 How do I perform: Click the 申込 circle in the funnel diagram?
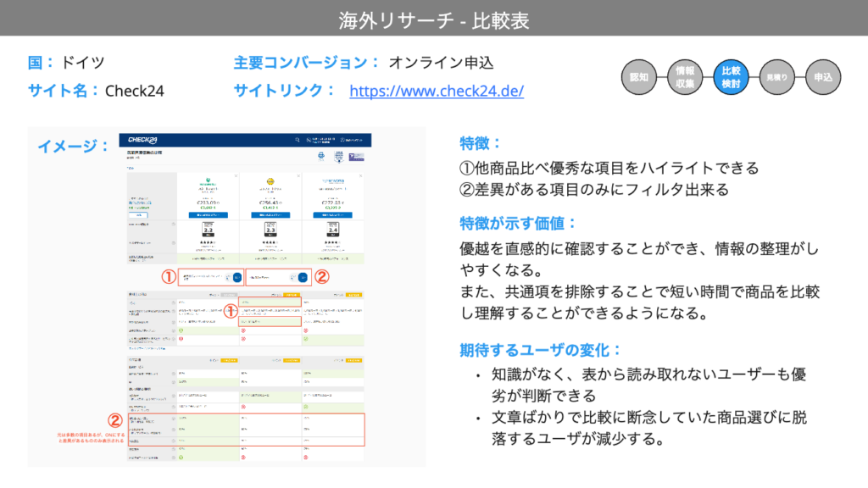822,76
